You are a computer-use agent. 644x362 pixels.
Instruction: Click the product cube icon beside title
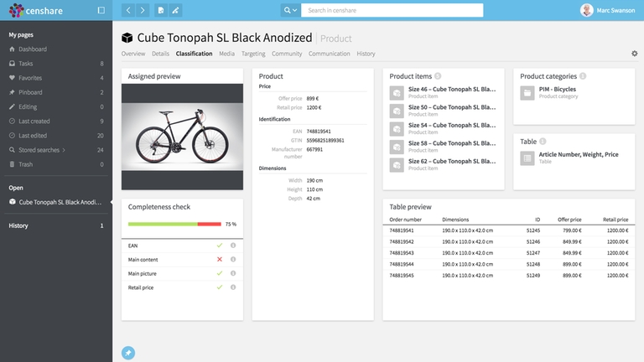(x=127, y=38)
